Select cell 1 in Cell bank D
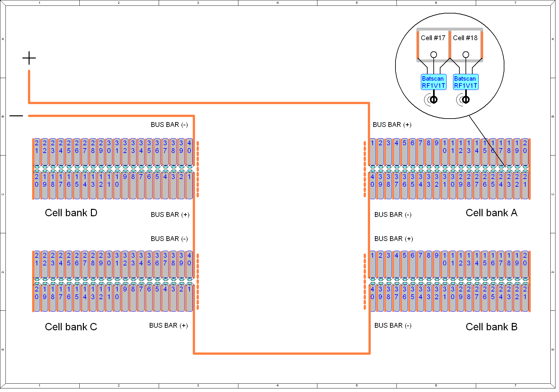 click(189, 186)
